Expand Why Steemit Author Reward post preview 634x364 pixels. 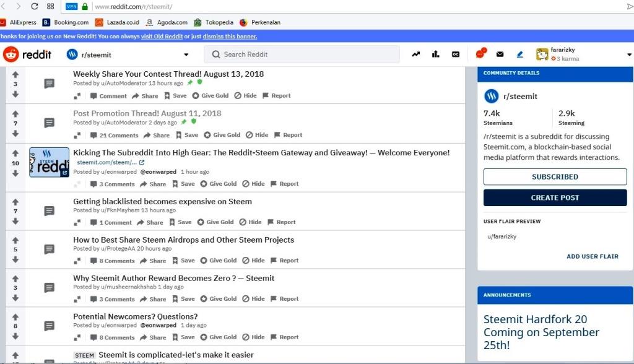77,299
